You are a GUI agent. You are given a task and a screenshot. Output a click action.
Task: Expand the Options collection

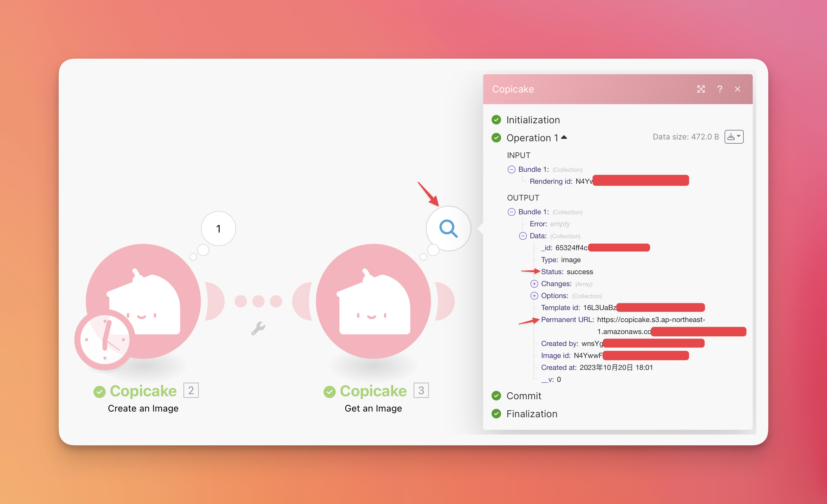[x=534, y=296]
